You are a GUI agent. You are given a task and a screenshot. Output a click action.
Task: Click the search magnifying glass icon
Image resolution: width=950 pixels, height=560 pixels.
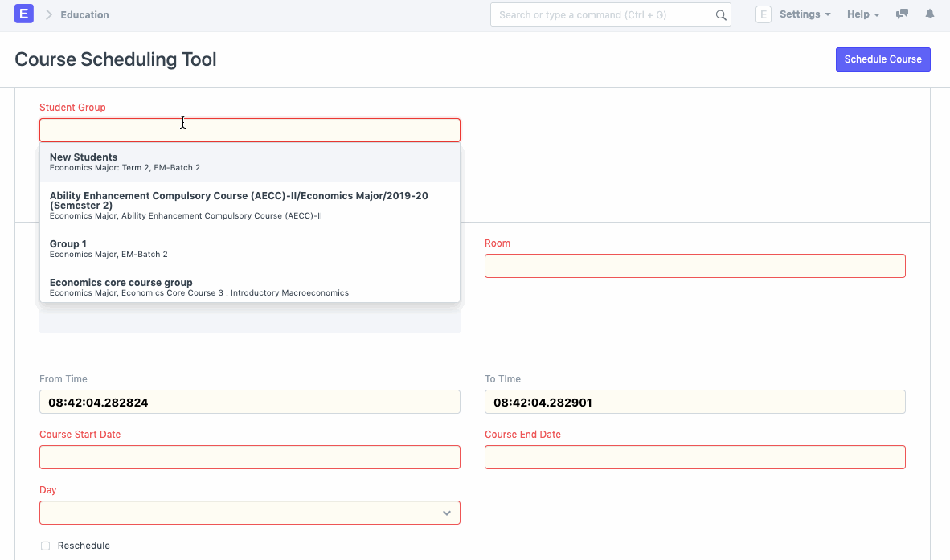[719, 14]
